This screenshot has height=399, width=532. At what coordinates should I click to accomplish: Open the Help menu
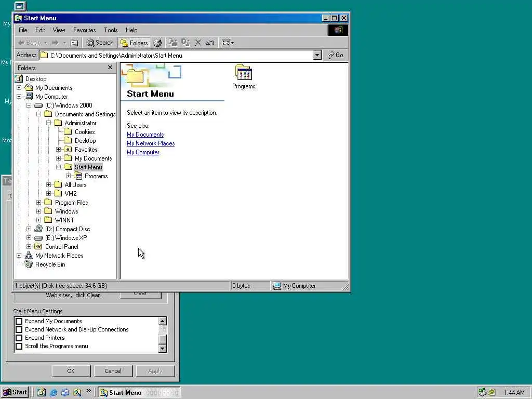click(x=131, y=30)
